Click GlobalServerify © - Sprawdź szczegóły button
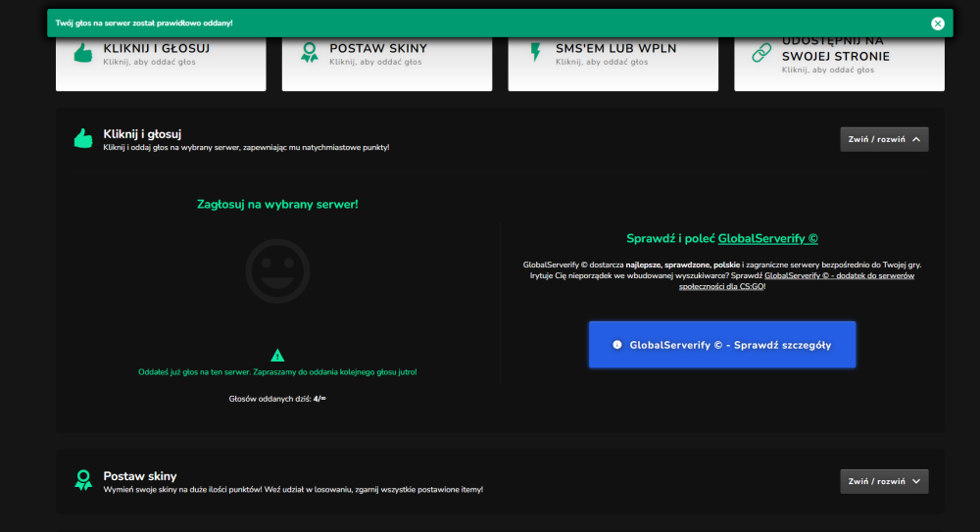 pos(722,345)
